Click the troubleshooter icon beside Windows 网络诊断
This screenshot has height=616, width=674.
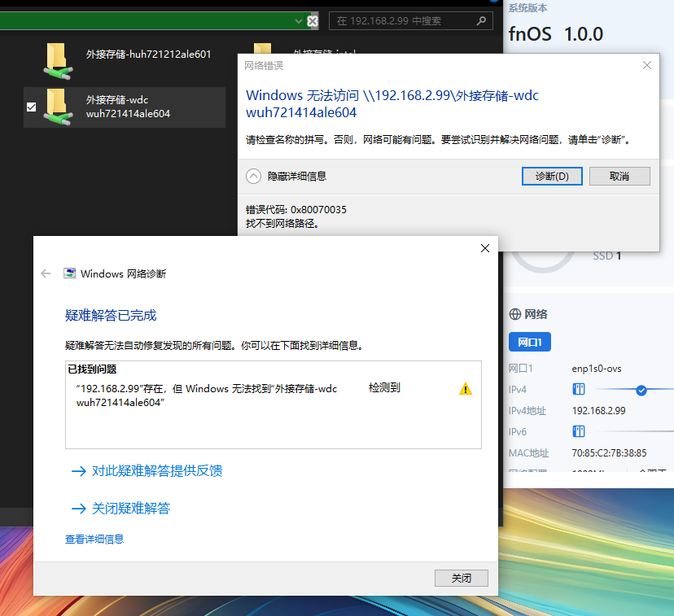(x=68, y=273)
